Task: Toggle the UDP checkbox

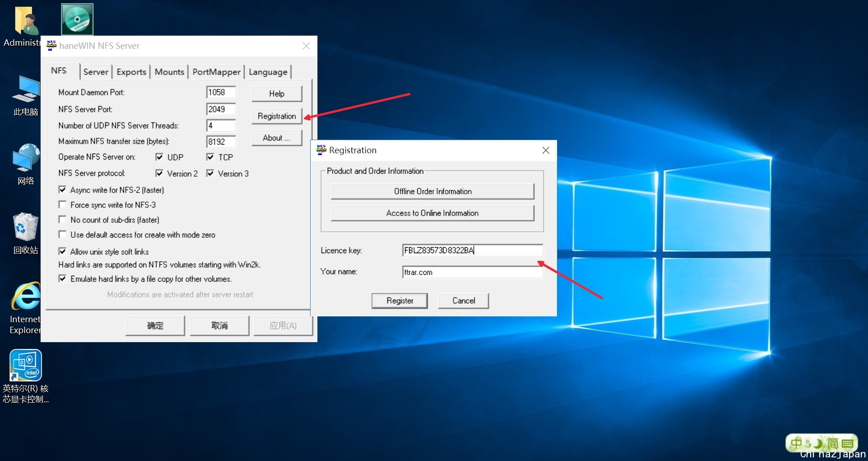Action: (159, 157)
